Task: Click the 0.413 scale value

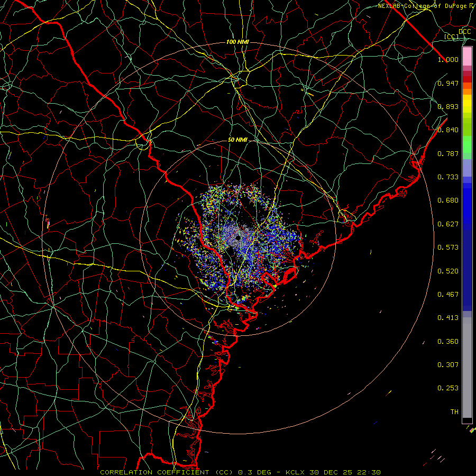Action: [x=448, y=318]
